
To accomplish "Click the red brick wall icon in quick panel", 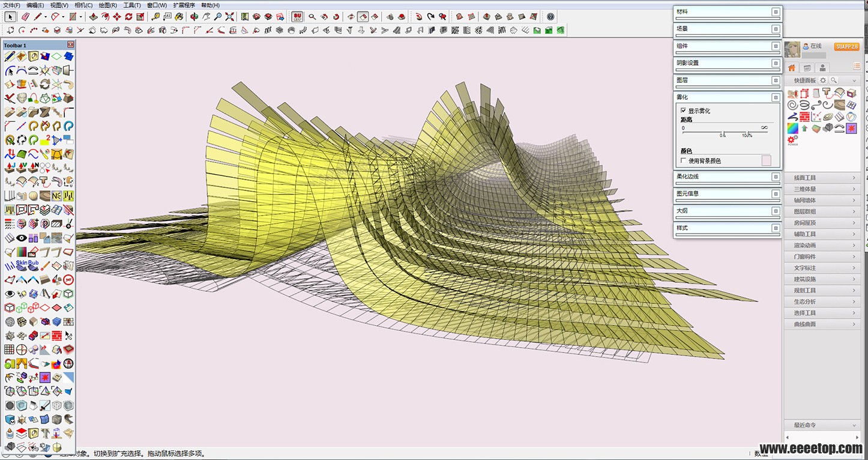I will (804, 117).
